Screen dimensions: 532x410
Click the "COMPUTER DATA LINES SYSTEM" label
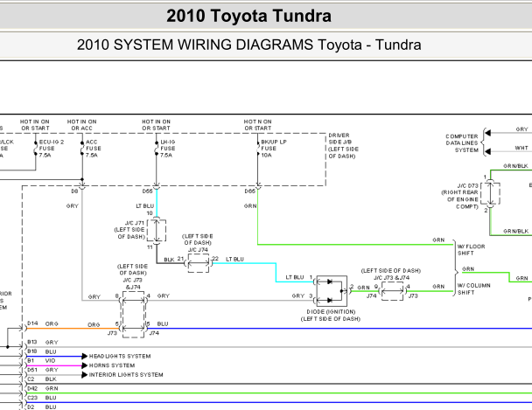(x=462, y=143)
